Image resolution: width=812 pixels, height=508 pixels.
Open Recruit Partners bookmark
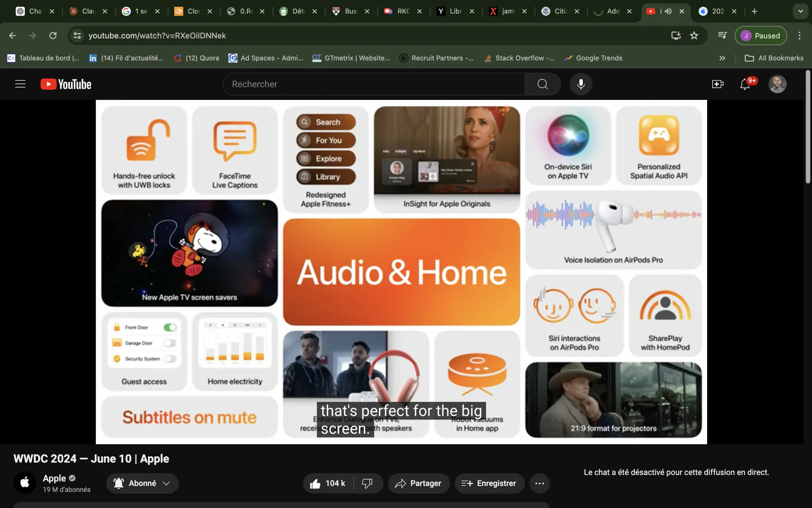[436, 58]
